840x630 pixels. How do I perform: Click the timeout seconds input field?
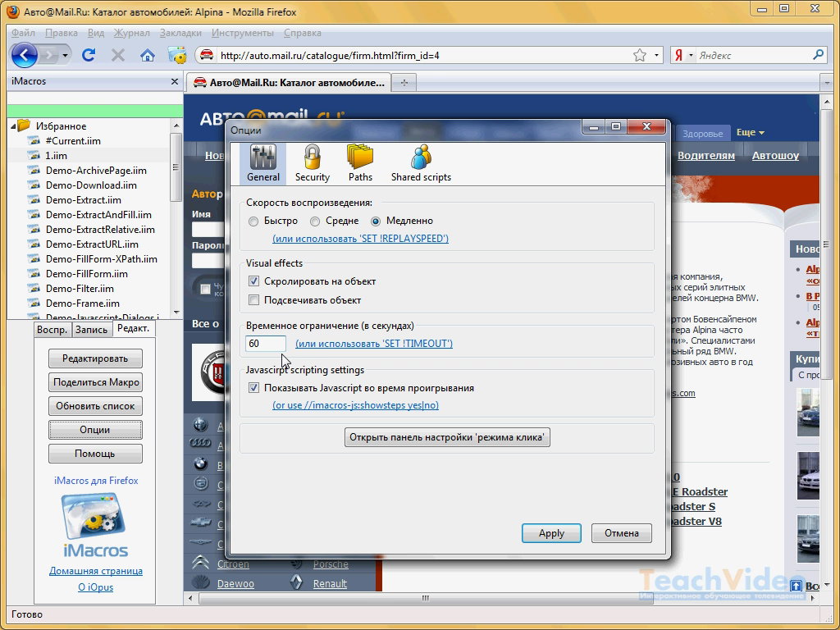[266, 344]
